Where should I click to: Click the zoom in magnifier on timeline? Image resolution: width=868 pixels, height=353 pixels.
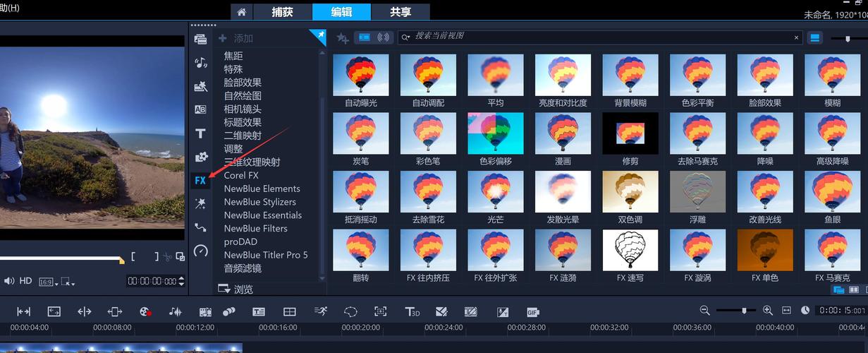click(768, 311)
